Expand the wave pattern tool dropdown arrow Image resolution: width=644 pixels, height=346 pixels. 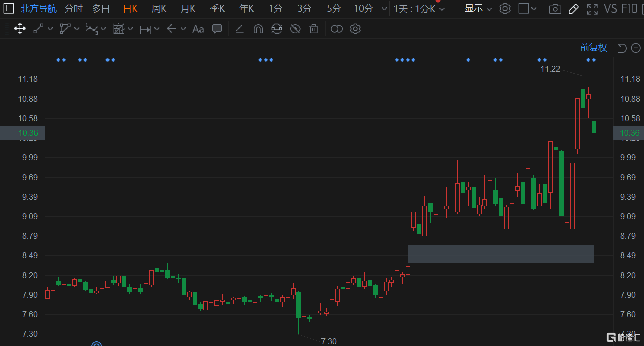click(x=103, y=29)
